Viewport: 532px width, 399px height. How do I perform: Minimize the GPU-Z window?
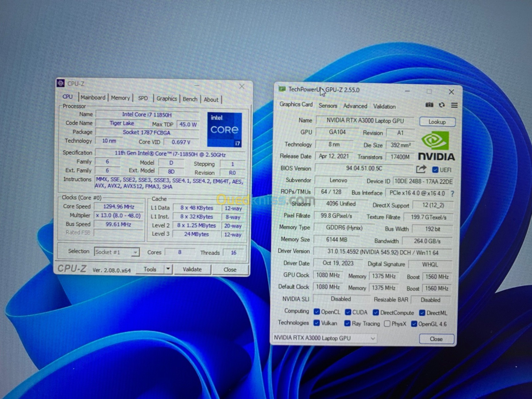tap(407, 91)
